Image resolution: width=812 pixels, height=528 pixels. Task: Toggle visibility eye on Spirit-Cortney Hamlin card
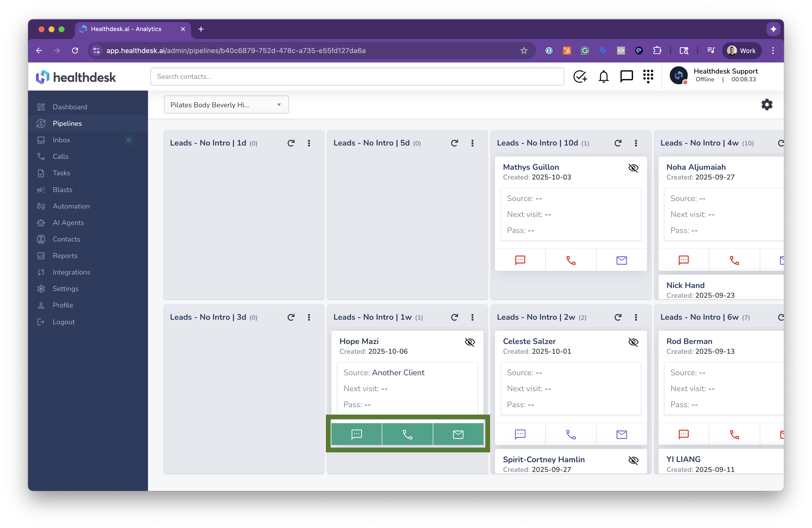click(x=633, y=460)
